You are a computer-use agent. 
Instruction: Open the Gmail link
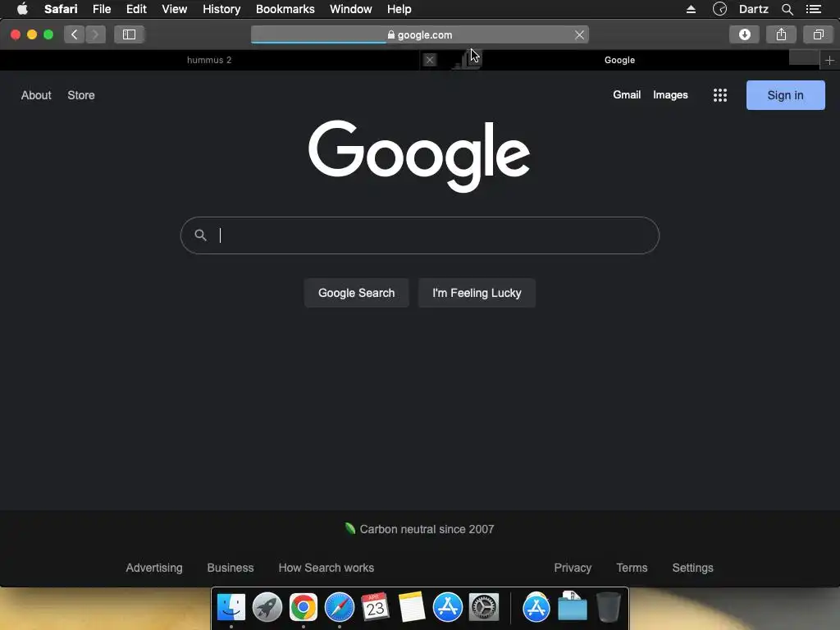coord(627,95)
